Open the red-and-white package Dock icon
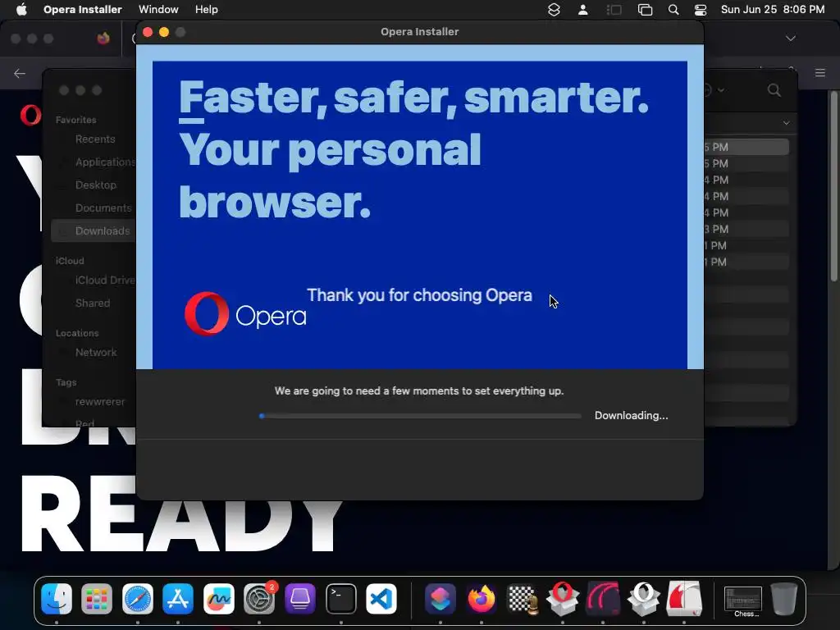The height and width of the screenshot is (630, 840). point(684,598)
